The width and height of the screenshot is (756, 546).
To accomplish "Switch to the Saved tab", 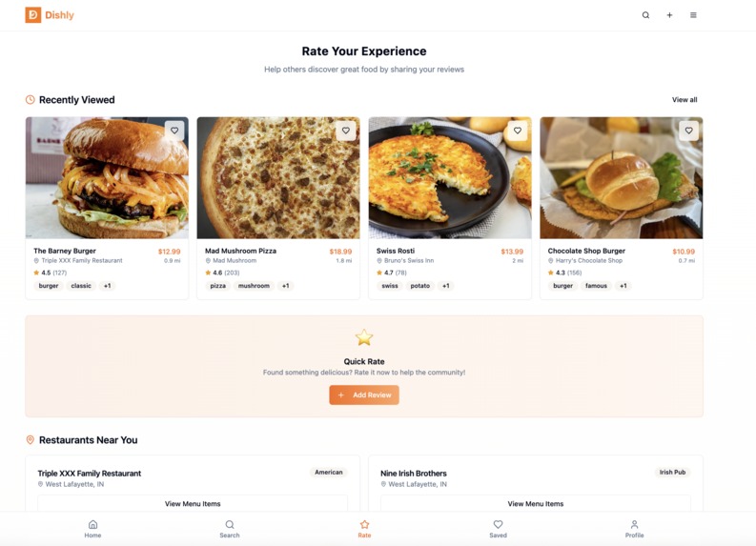I will (498, 529).
